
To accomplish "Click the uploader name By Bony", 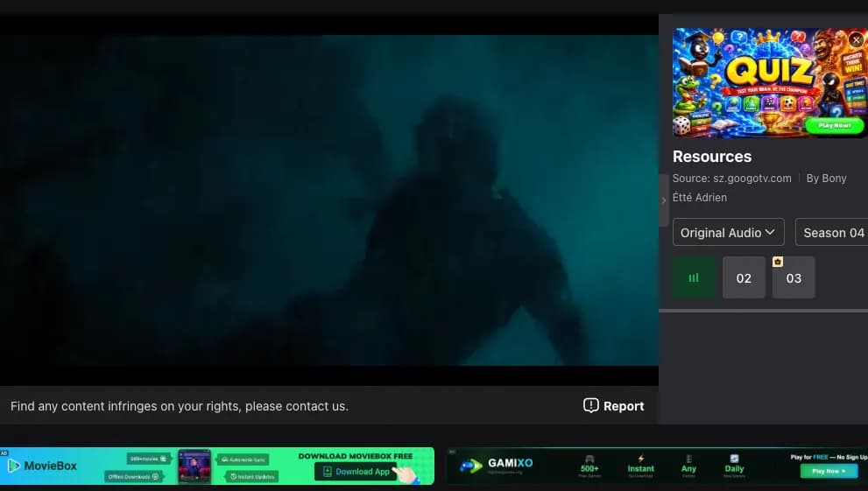I will click(826, 178).
